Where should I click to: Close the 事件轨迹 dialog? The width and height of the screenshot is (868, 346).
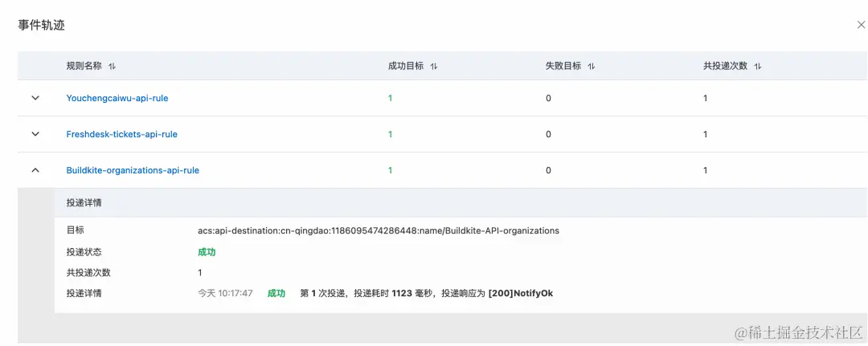click(861, 25)
